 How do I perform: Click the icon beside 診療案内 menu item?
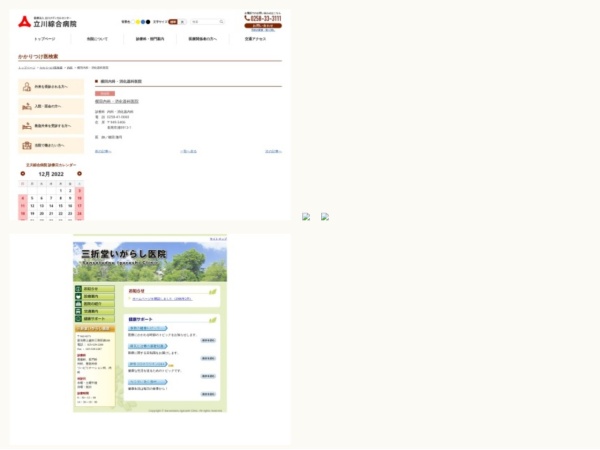78,297
